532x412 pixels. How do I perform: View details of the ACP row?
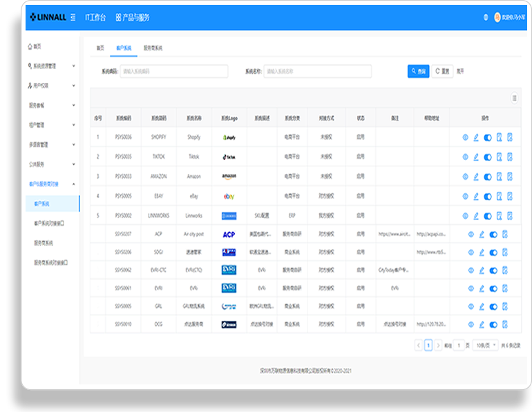pyautogui.click(x=471, y=234)
